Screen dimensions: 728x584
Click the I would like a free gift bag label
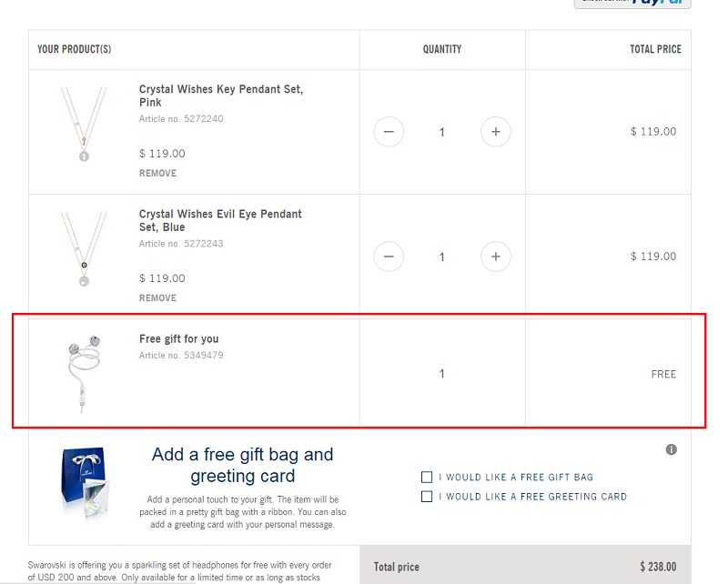click(516, 478)
